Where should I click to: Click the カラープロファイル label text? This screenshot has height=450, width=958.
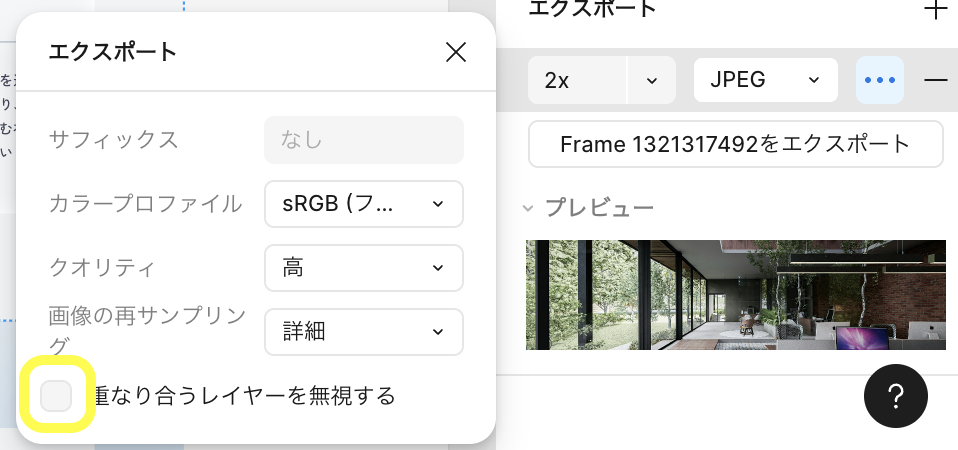pos(145,204)
